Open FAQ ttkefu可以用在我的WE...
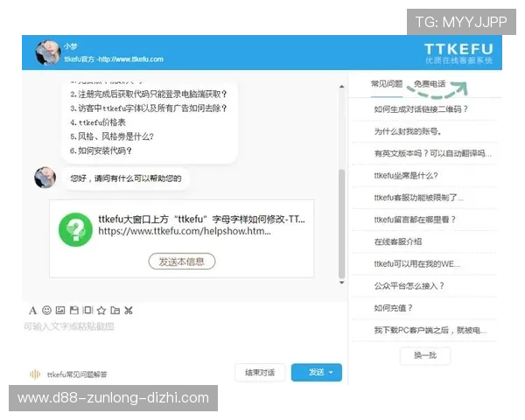 pos(417,264)
